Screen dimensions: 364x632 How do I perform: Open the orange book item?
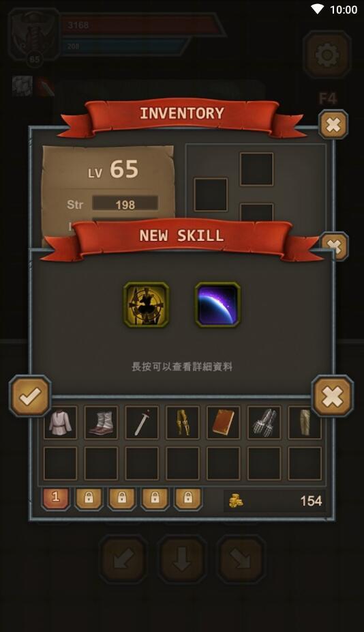click(223, 422)
